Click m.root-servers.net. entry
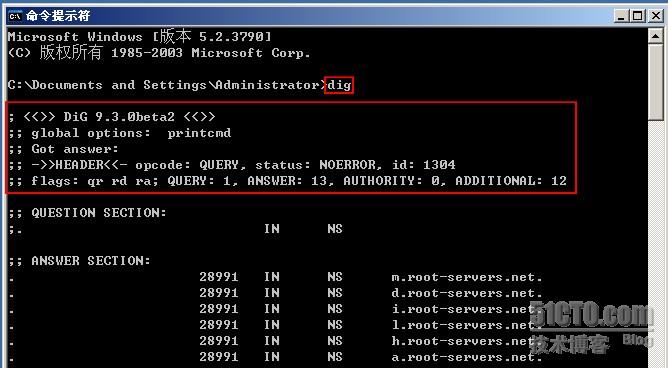 point(467,277)
